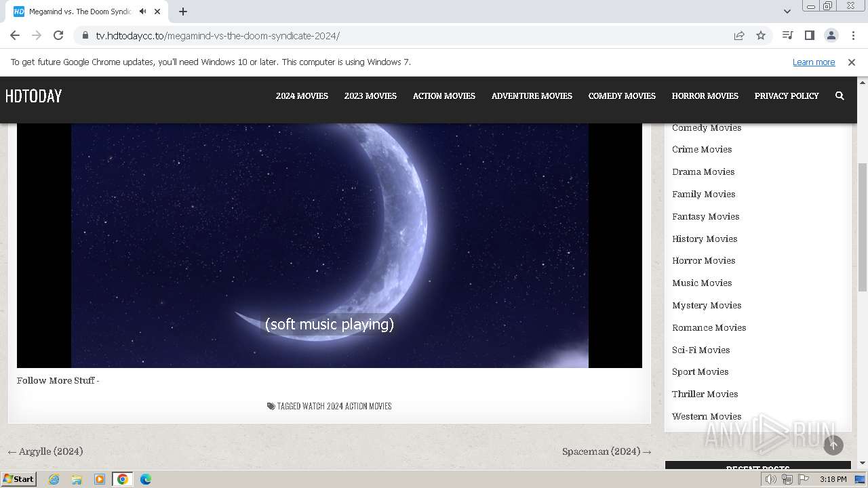Open the Chrome three-dot menu
Screen dimensions: 868x488
pos(853,35)
